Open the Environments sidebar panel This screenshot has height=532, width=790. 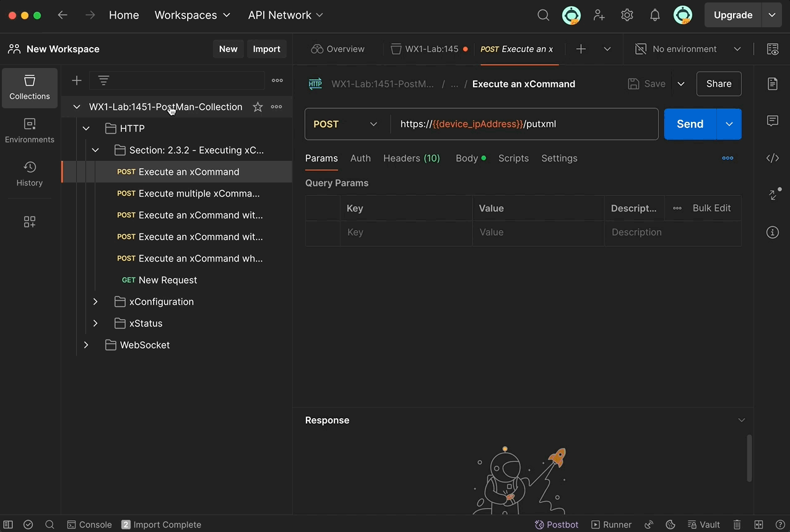[29, 131]
